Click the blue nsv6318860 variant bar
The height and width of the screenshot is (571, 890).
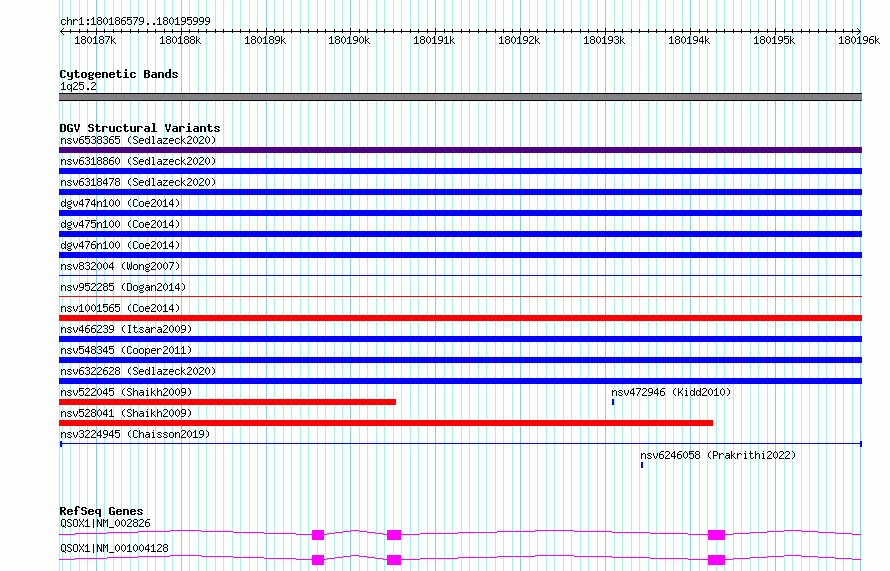(460, 171)
